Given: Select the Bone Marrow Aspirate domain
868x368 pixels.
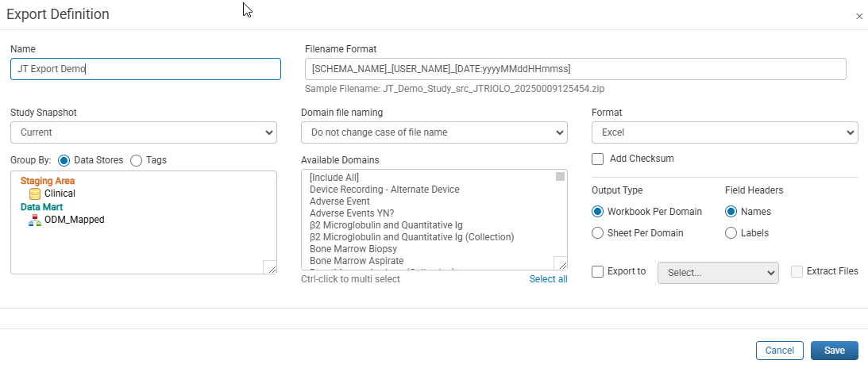Looking at the screenshot, I should [x=357, y=261].
